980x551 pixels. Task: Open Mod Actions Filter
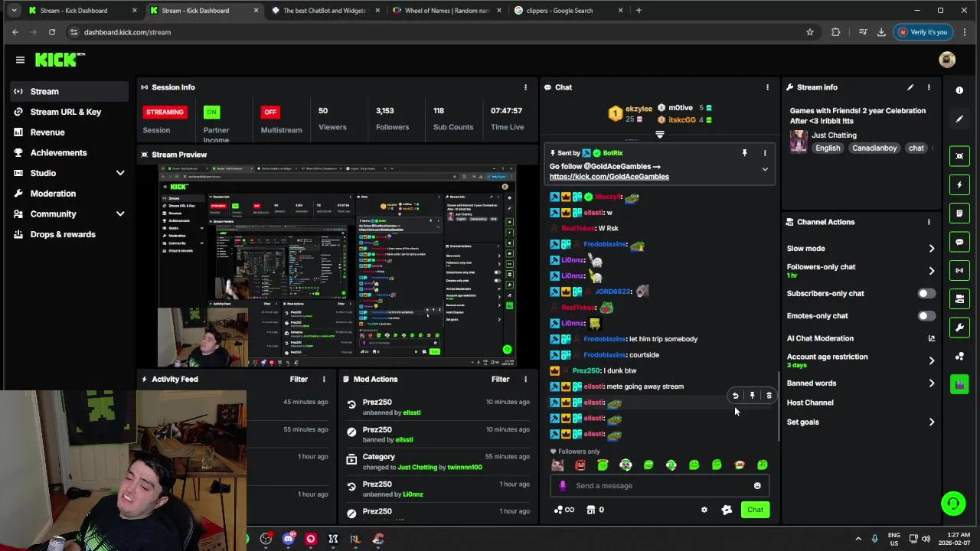(x=500, y=379)
